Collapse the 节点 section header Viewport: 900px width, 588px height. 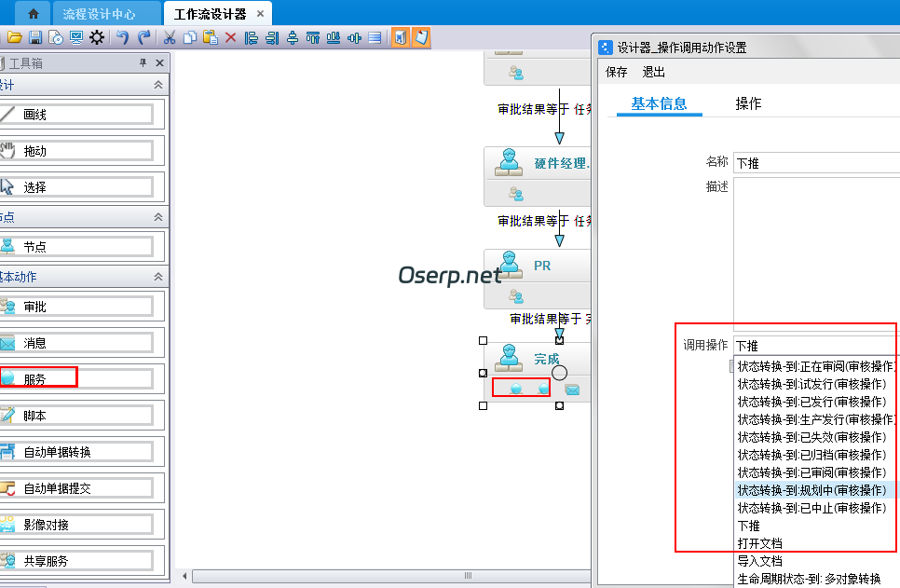coord(159,216)
